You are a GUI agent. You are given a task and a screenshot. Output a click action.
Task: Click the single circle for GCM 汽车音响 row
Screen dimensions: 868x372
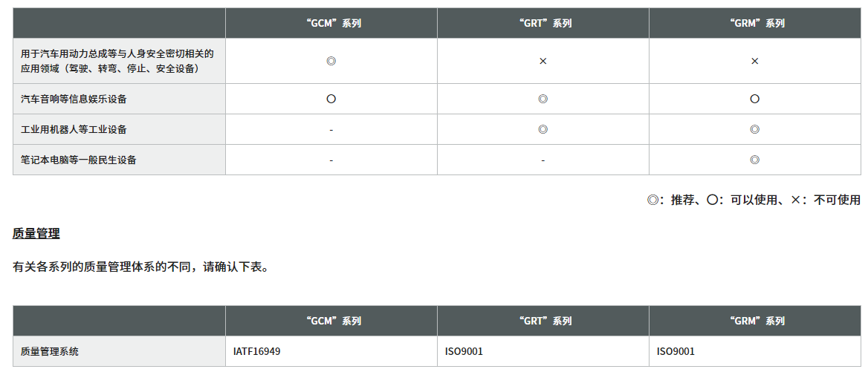pos(331,99)
